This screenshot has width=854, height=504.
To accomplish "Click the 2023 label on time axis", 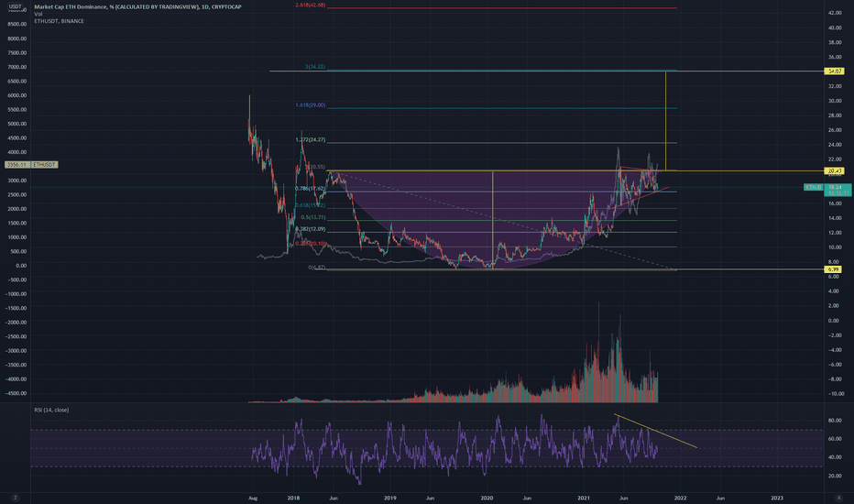I will coord(777,498).
